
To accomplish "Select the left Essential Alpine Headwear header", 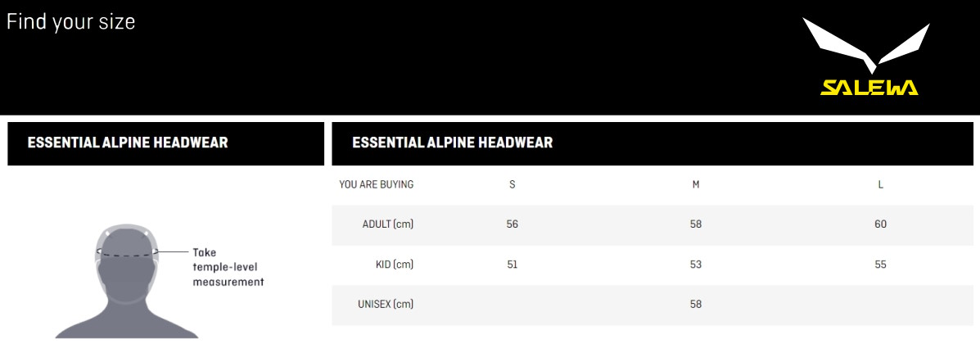I will coord(128,143).
